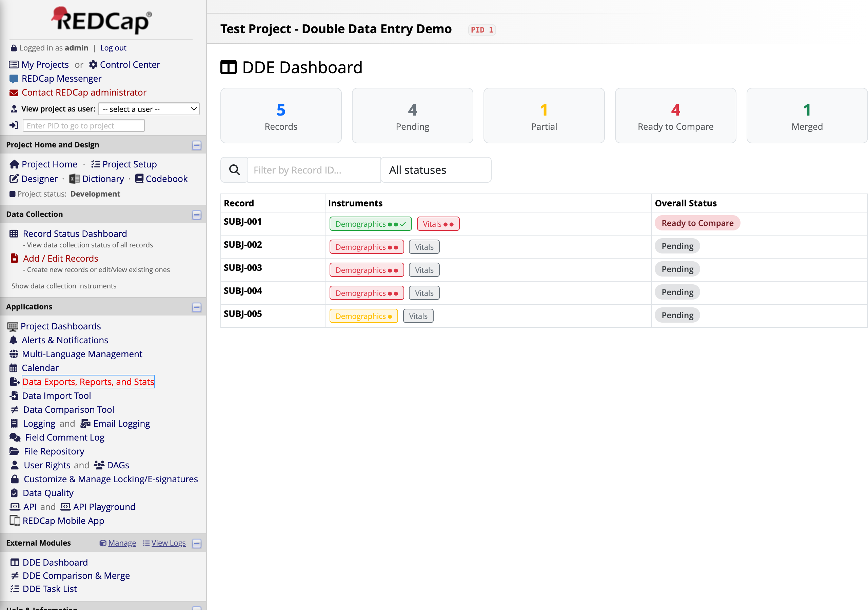
Task: Click the Ready to Compare status pill
Action: 697,223
